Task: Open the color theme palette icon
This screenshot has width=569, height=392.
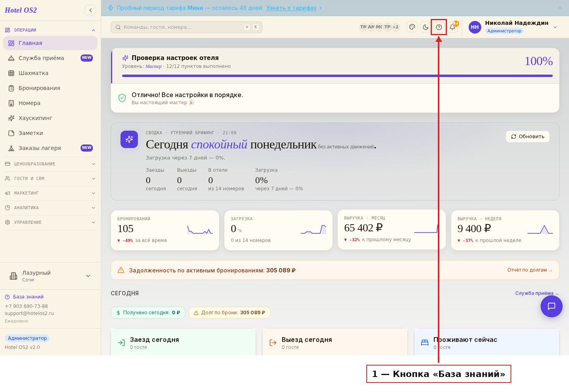Action: (412, 27)
